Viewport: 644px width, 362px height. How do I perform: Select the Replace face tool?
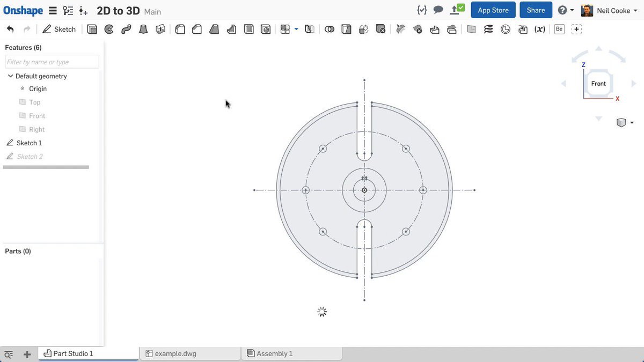tap(452, 29)
